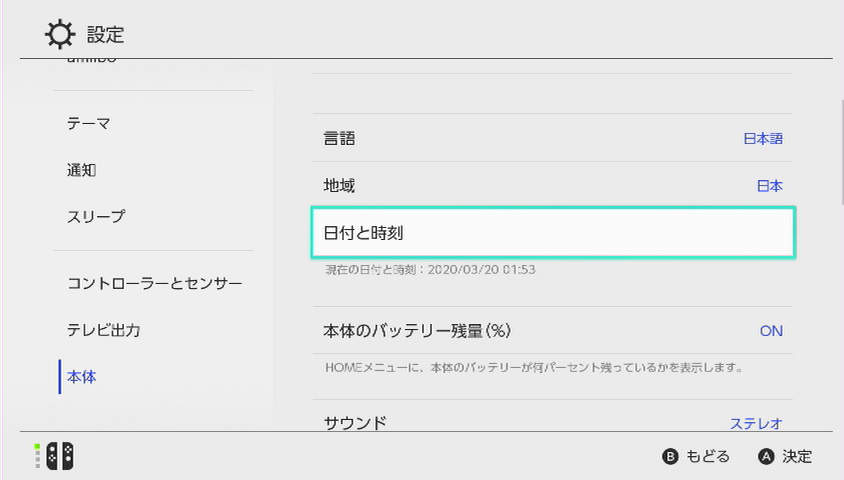Change the 地域 region setting
Screen dimensions: 844x480
[x=552, y=186]
